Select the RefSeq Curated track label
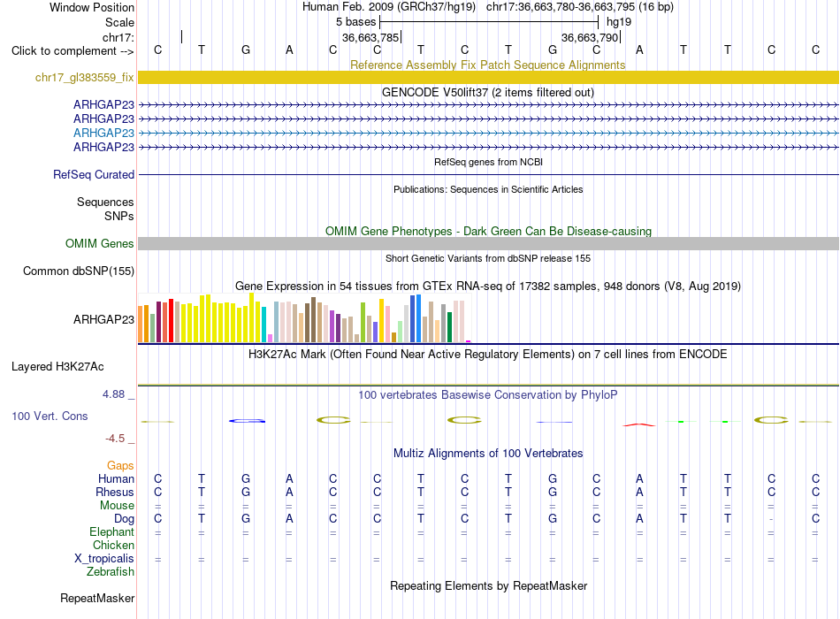 pyautogui.click(x=93, y=175)
